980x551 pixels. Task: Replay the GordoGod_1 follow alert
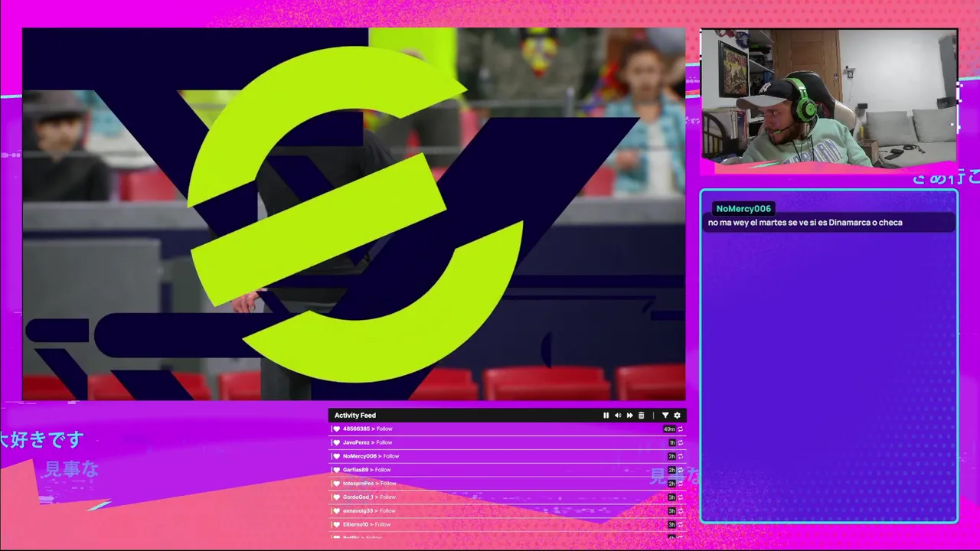pyautogui.click(x=680, y=497)
